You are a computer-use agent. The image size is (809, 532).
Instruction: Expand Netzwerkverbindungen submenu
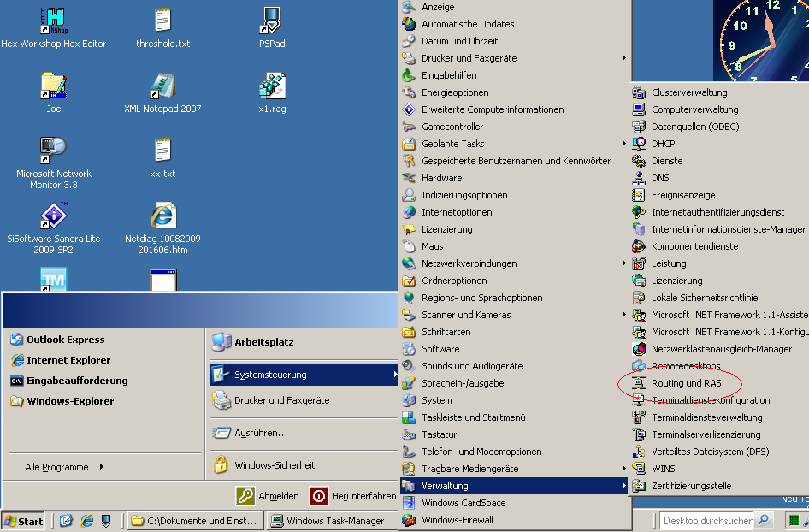point(515,263)
